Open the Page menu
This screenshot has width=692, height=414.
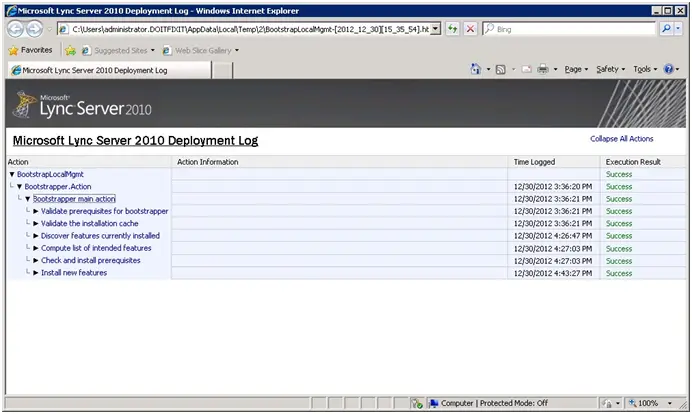(x=576, y=69)
